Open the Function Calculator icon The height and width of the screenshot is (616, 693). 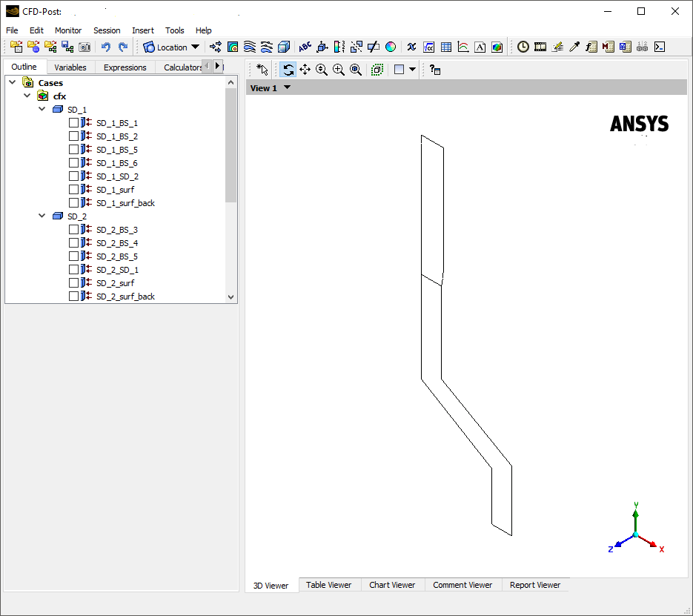pos(591,47)
